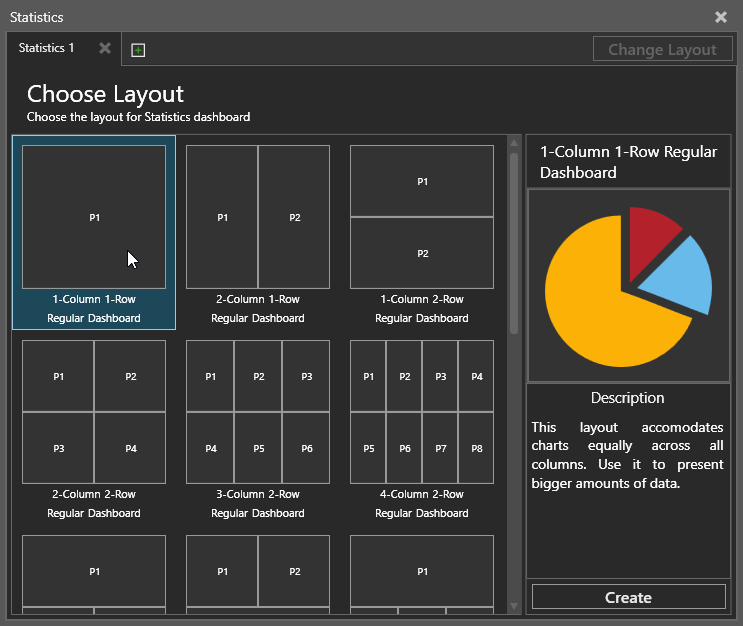Select the bottom-middle partially visible P1 P2 layout
This screenshot has width=743, height=626.
pos(258,574)
